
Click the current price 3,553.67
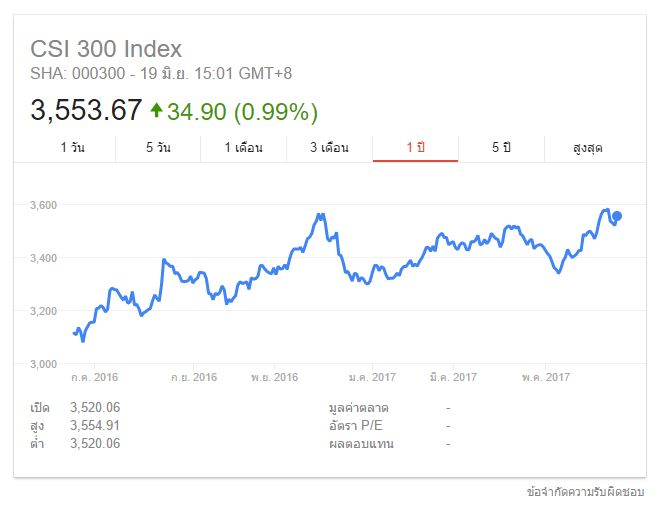pyautogui.click(x=86, y=110)
